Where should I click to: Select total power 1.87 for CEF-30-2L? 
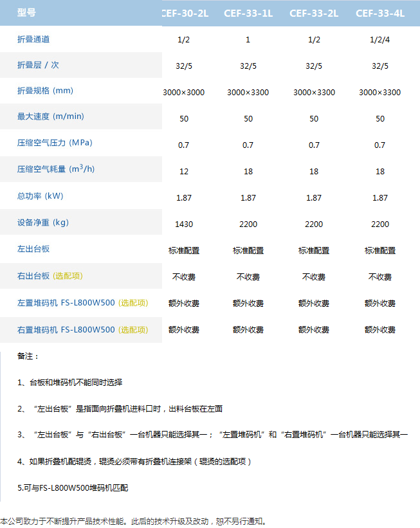184,197
